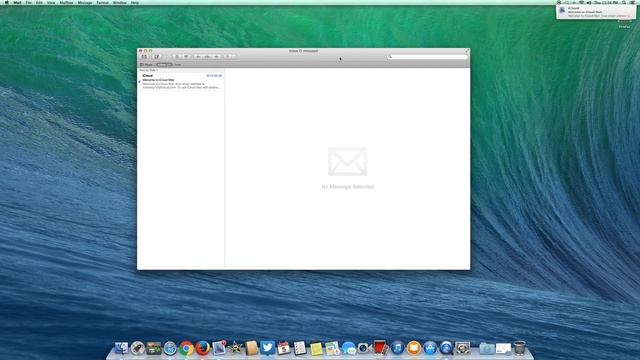Open the Message menu
Image resolution: width=640 pixels, height=360 pixels.
point(85,2)
